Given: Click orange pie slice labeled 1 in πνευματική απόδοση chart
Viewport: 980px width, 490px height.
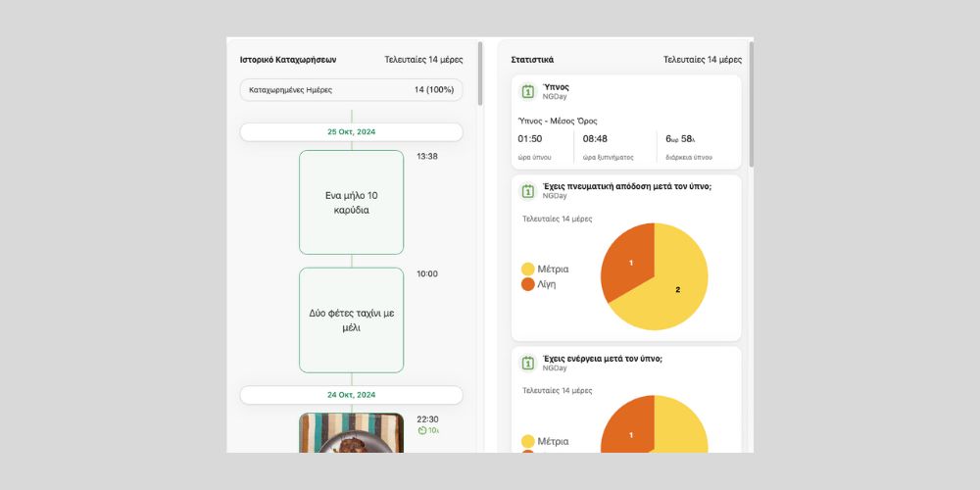Looking at the screenshot, I should [630, 262].
